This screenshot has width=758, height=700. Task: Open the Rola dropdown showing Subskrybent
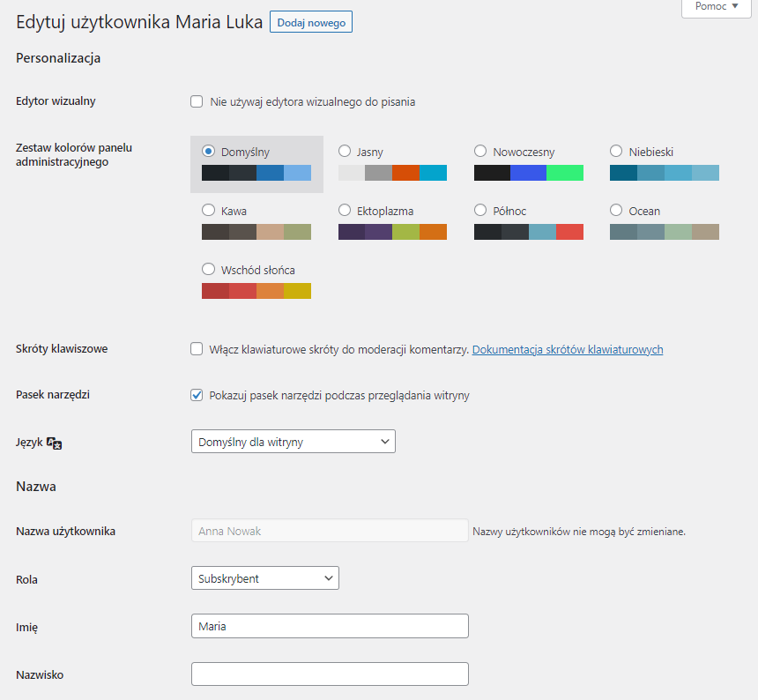tap(265, 578)
